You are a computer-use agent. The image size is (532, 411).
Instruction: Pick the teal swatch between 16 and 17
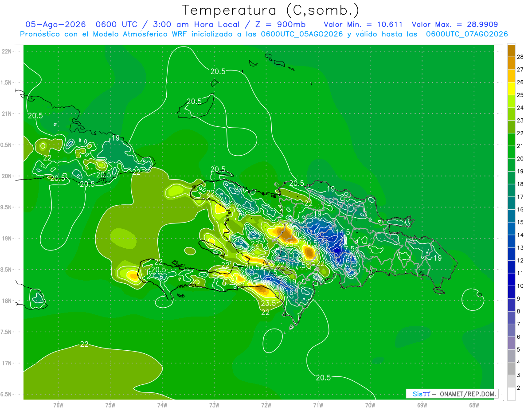pos(511,203)
